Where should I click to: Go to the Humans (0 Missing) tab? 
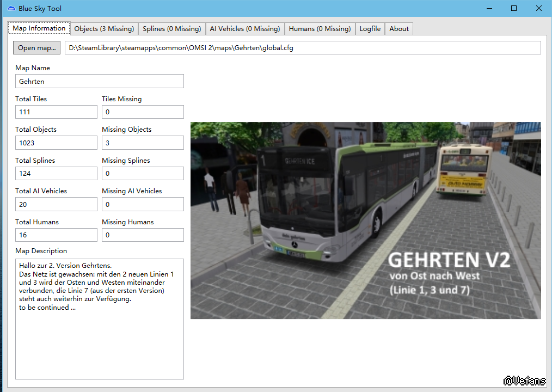(x=320, y=29)
